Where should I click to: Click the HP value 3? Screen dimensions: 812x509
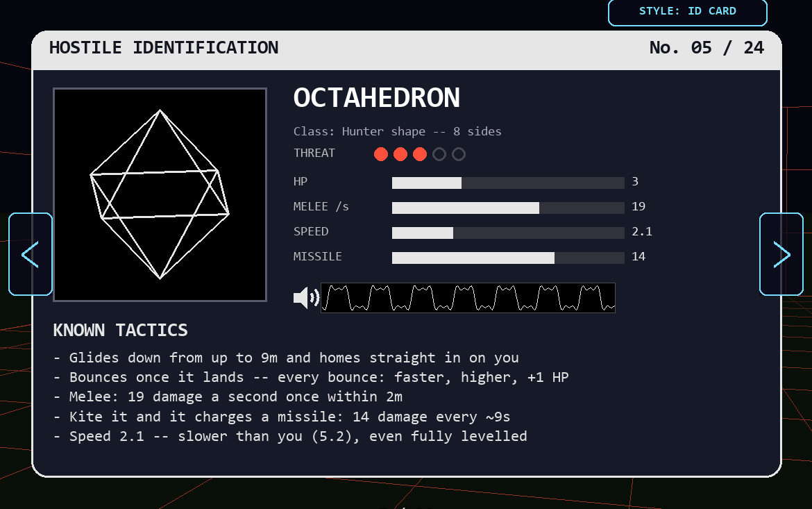tap(635, 181)
